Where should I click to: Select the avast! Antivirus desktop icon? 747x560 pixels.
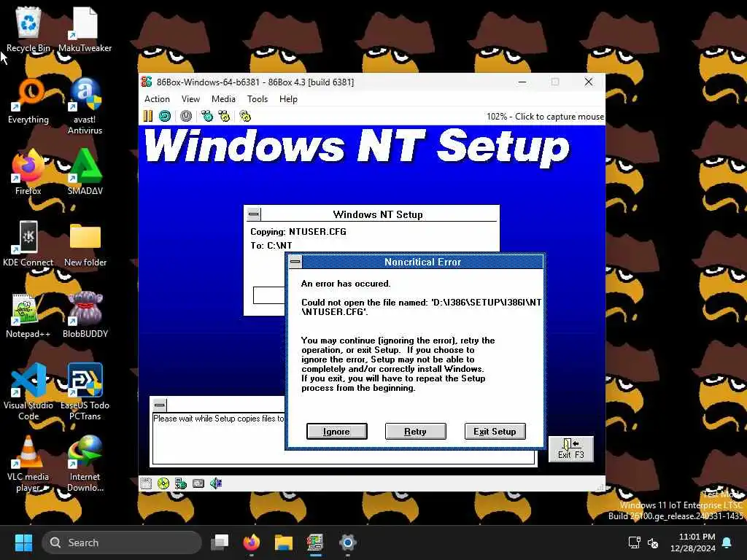[85, 106]
